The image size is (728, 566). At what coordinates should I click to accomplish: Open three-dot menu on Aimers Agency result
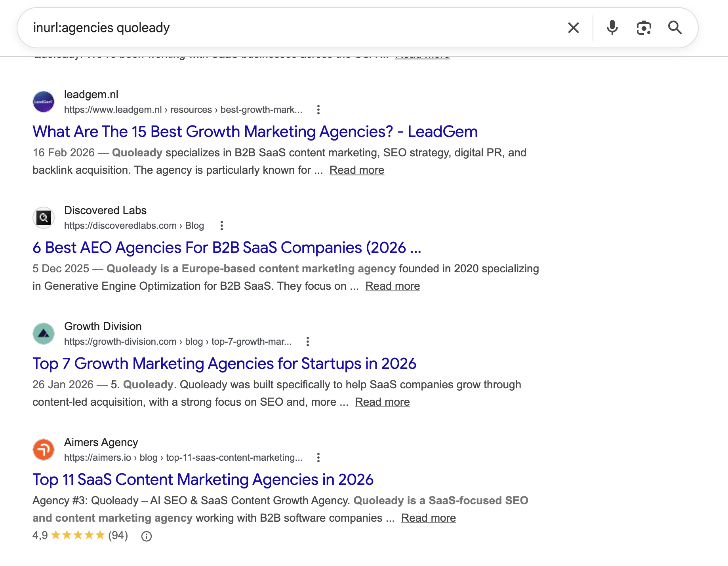pos(319,457)
